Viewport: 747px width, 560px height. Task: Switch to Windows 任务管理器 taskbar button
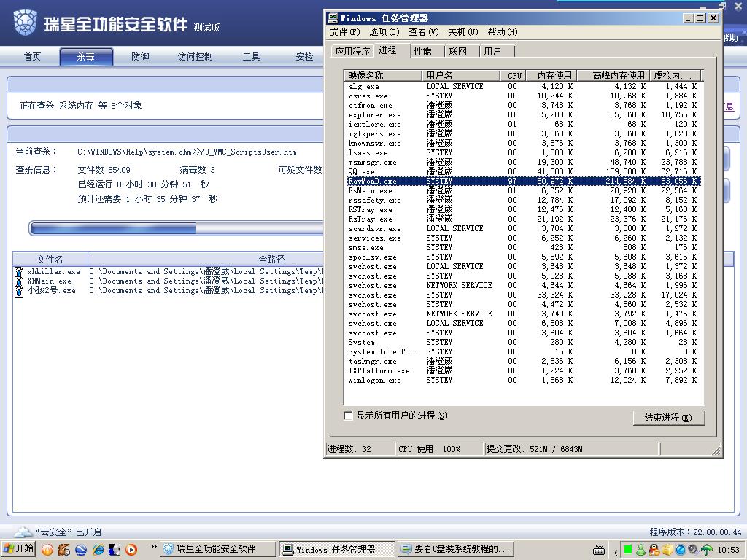(x=336, y=550)
